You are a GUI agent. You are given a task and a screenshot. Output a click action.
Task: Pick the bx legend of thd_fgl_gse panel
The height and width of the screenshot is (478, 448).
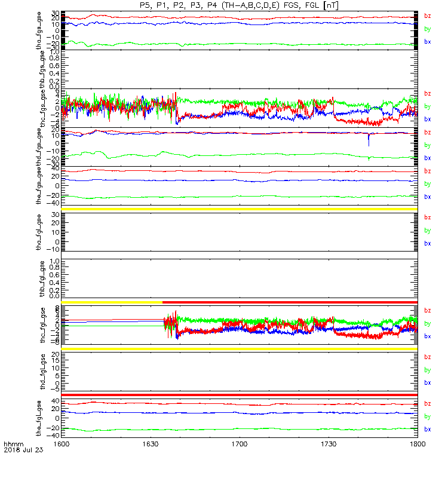point(428,383)
